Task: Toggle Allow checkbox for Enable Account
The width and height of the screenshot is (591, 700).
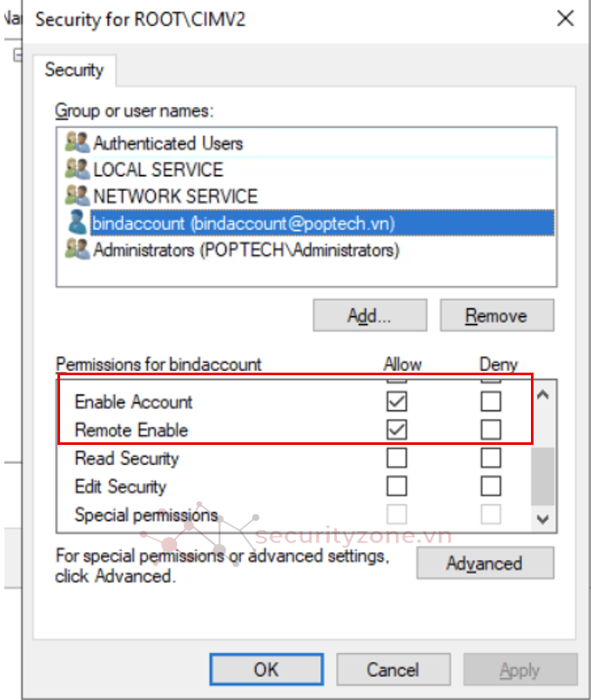Action: [x=397, y=401]
